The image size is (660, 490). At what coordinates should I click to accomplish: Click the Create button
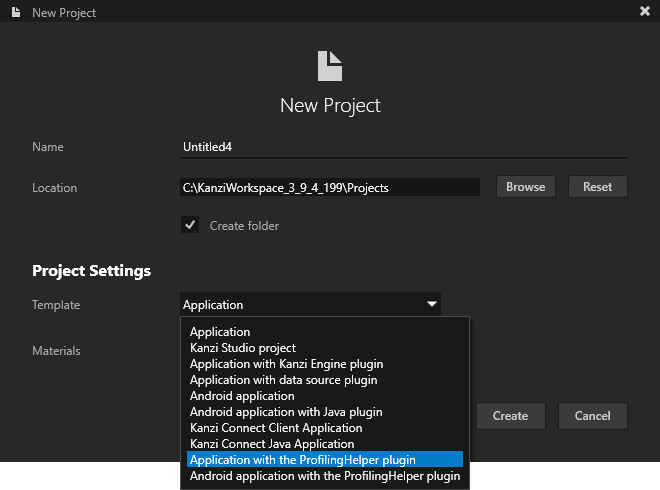click(510, 416)
